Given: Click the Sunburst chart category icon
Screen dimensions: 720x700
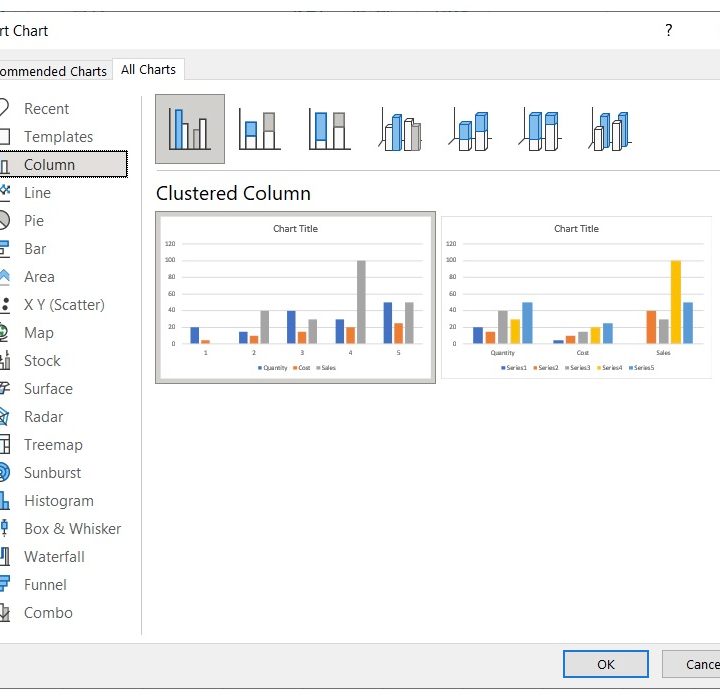Looking at the screenshot, I should pos(5,473).
